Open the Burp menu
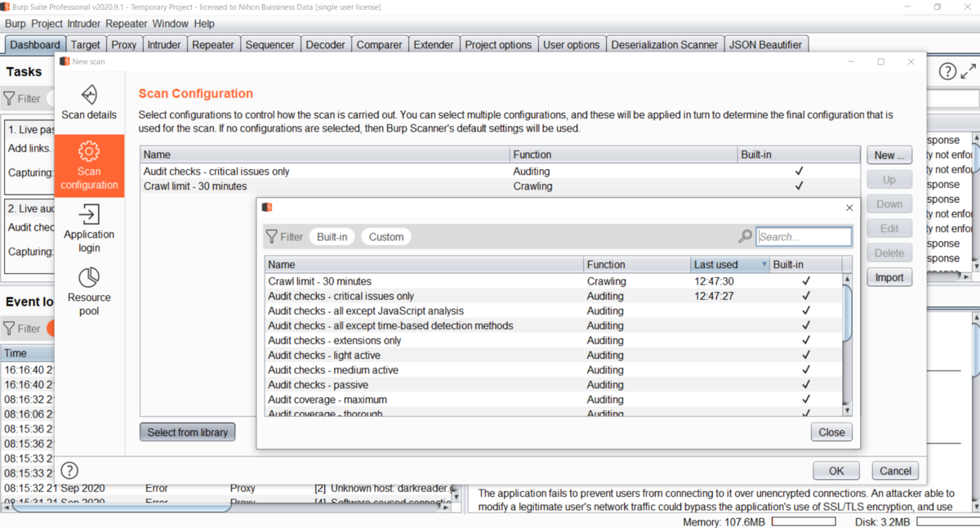Viewport: 980px width, 528px height. click(16, 24)
